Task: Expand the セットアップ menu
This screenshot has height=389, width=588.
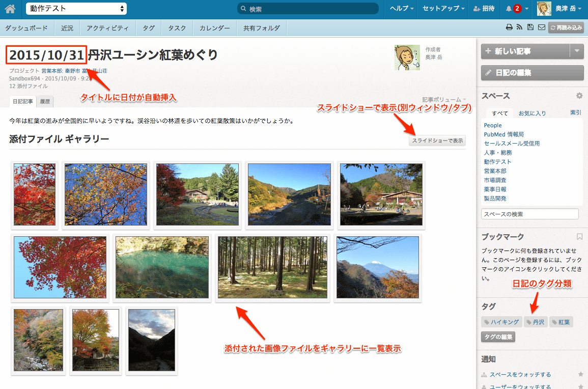Action: tap(443, 9)
